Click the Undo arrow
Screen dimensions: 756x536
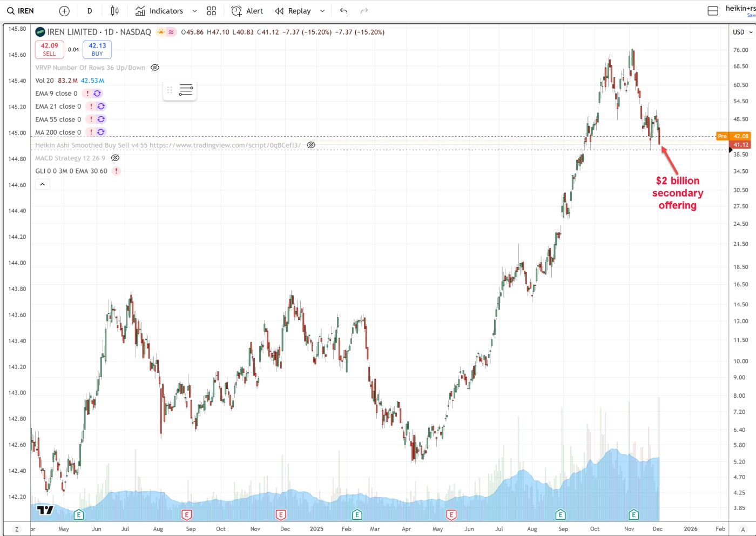click(343, 11)
